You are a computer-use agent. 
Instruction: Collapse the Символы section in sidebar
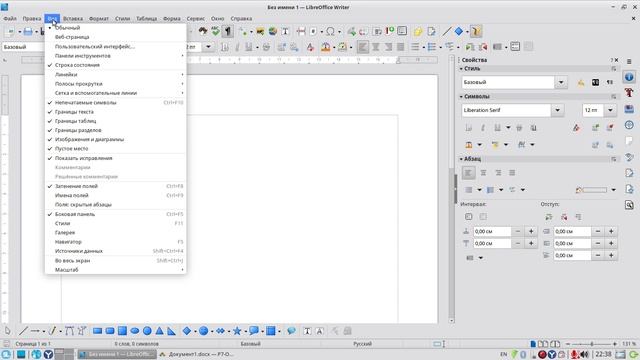tap(461, 97)
